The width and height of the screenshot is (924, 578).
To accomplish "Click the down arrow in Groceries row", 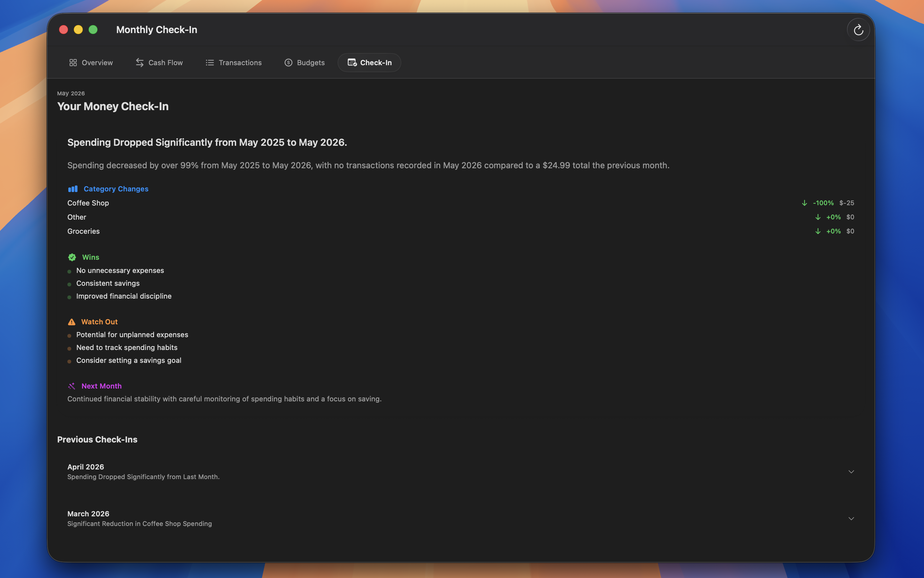I will [x=817, y=231].
